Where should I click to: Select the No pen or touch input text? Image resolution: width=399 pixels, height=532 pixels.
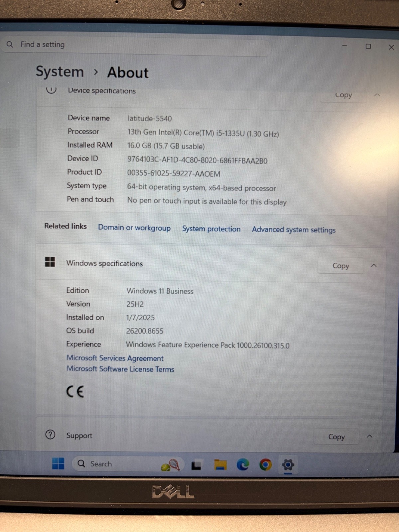pos(207,201)
